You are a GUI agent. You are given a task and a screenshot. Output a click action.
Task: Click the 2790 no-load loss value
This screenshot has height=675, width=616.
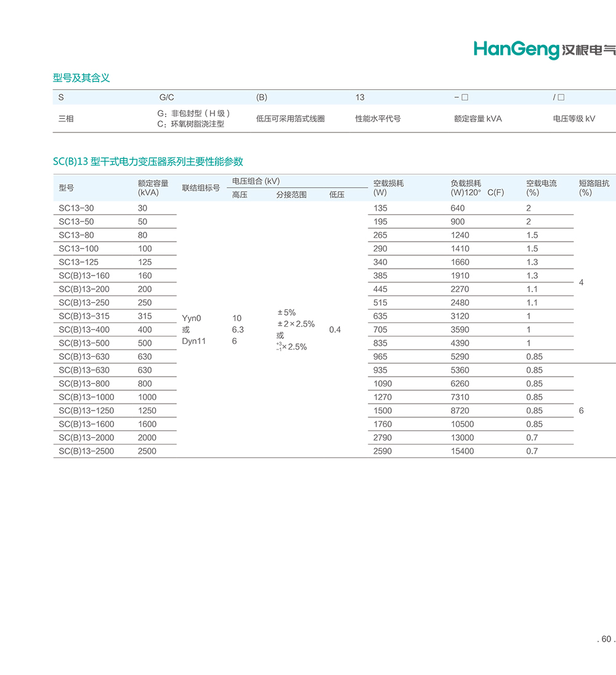click(x=383, y=438)
